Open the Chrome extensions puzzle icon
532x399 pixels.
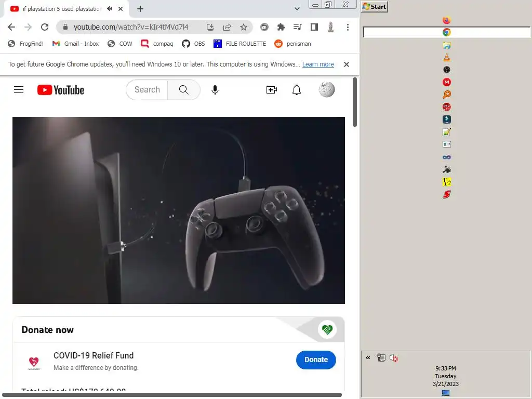[281, 27]
